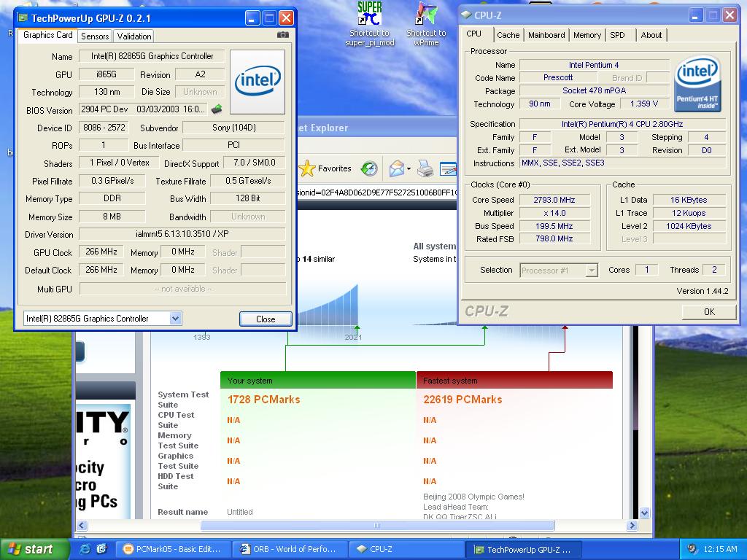This screenshot has height=560, width=747.
Task: Click the browser horizontal scroll left arrow
Action: tap(82, 525)
